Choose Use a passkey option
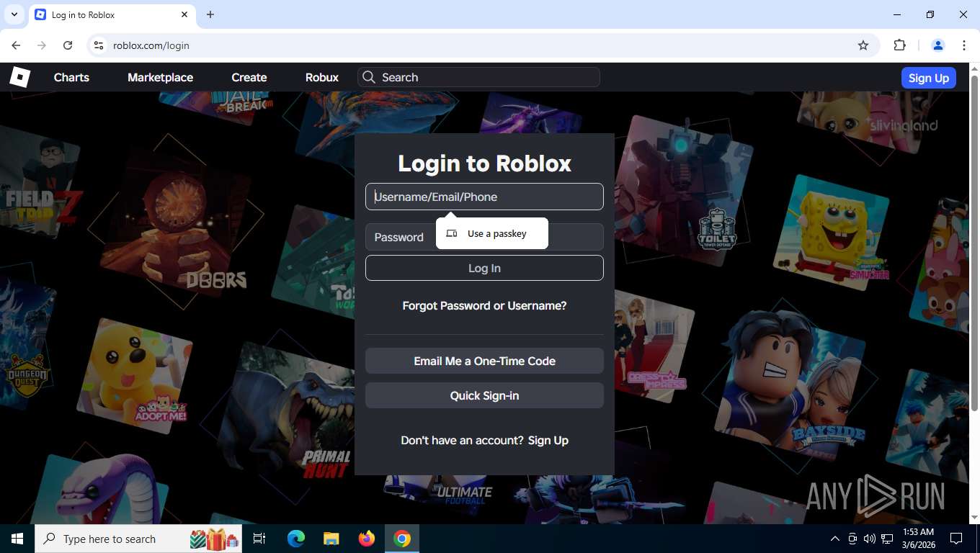 492,233
